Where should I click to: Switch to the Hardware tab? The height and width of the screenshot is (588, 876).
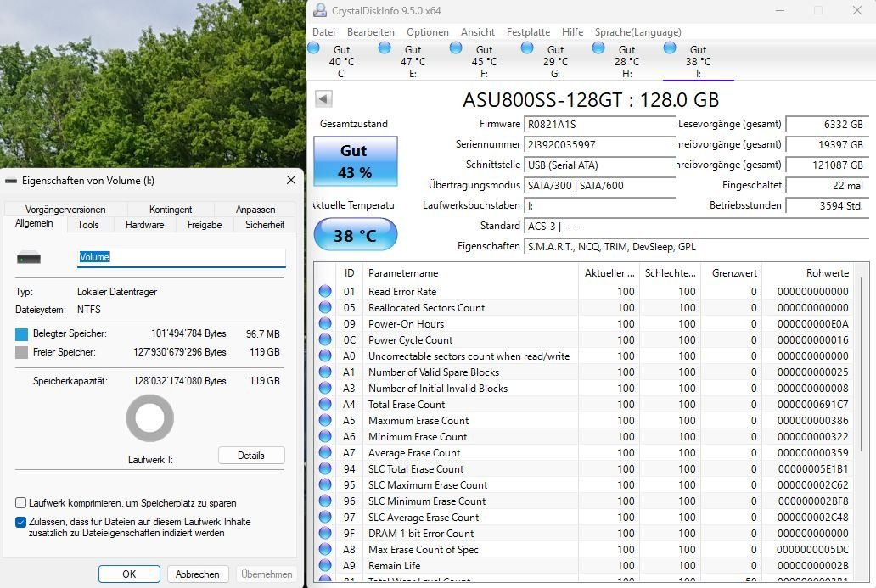click(144, 225)
